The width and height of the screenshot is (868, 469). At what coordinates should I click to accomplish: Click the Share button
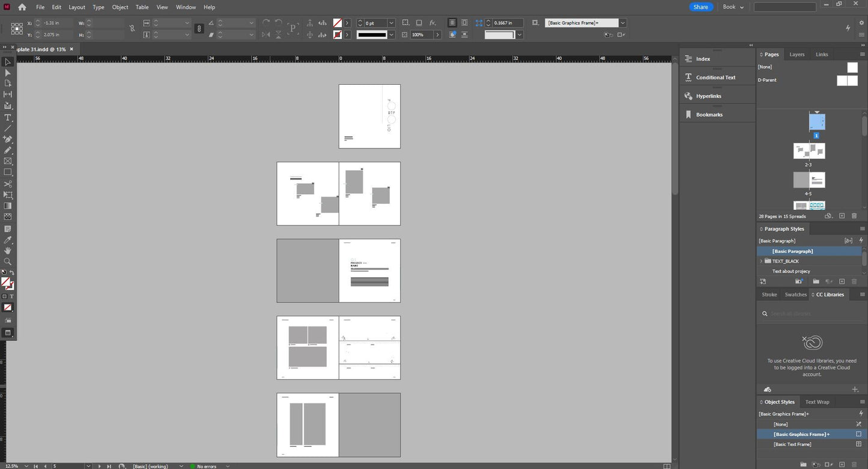[700, 7]
